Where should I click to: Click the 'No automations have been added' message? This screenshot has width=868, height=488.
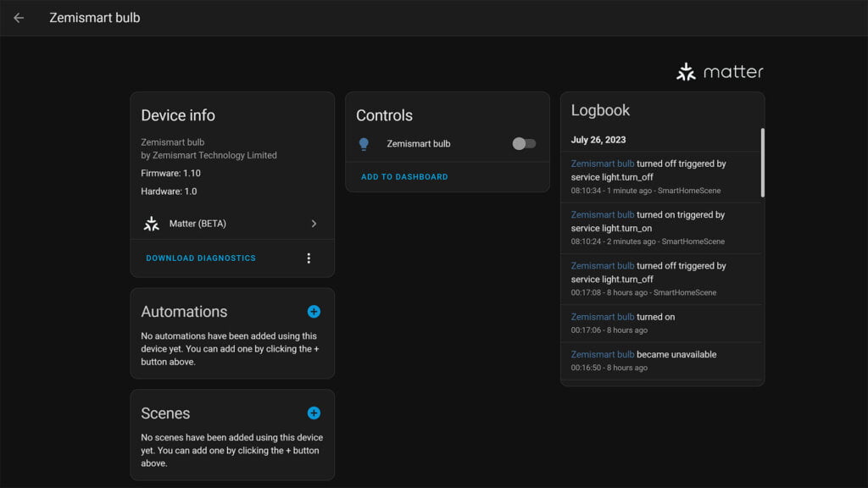pyautogui.click(x=230, y=349)
